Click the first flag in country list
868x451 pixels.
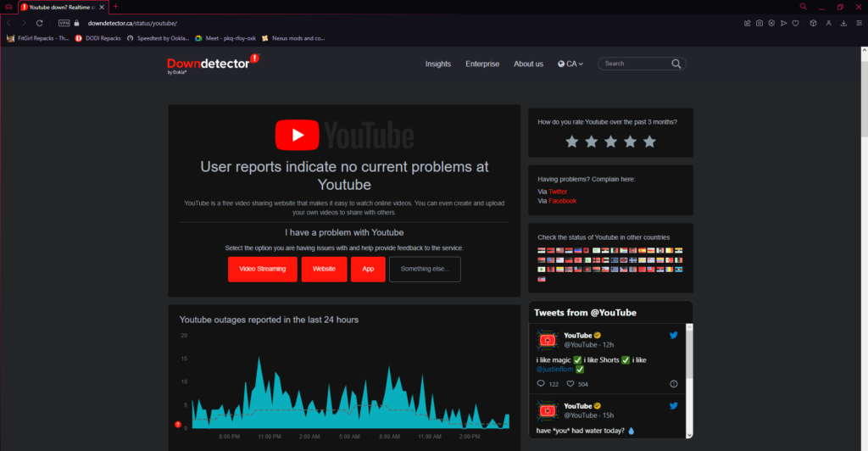[542, 251]
